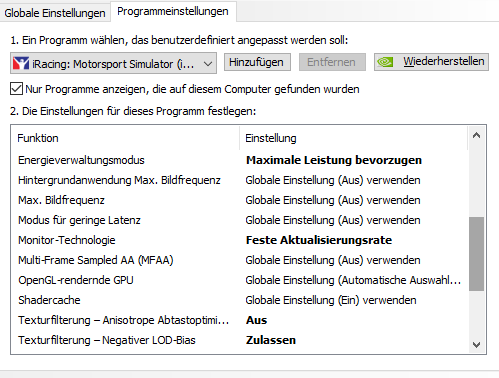Click the greyed Entfernen button

pyautogui.click(x=332, y=62)
